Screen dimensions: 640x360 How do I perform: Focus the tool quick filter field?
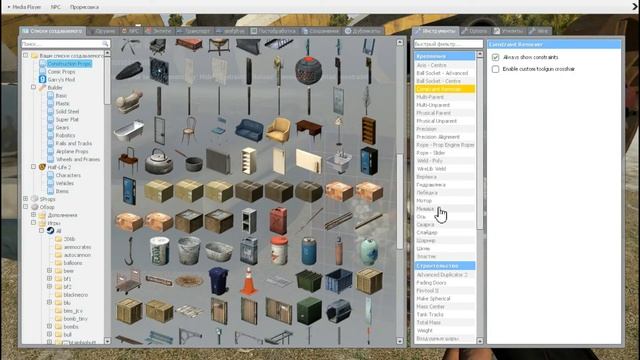pyautogui.click(x=448, y=44)
